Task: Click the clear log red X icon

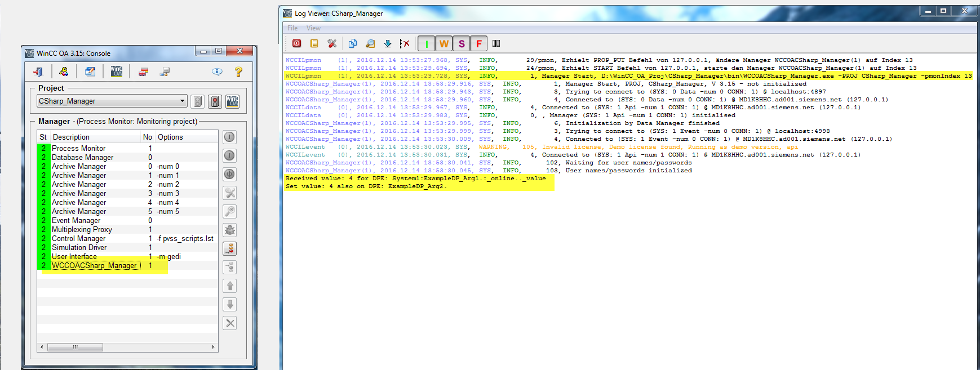Action: 405,43
